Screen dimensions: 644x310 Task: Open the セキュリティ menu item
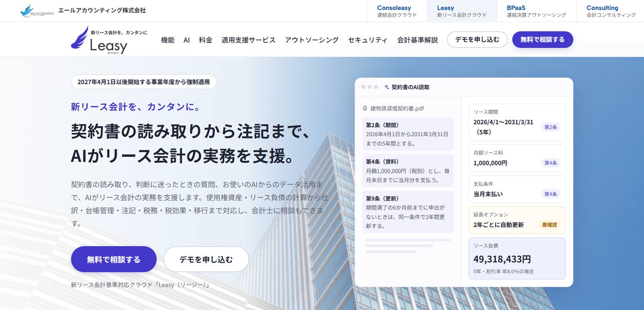coord(367,40)
